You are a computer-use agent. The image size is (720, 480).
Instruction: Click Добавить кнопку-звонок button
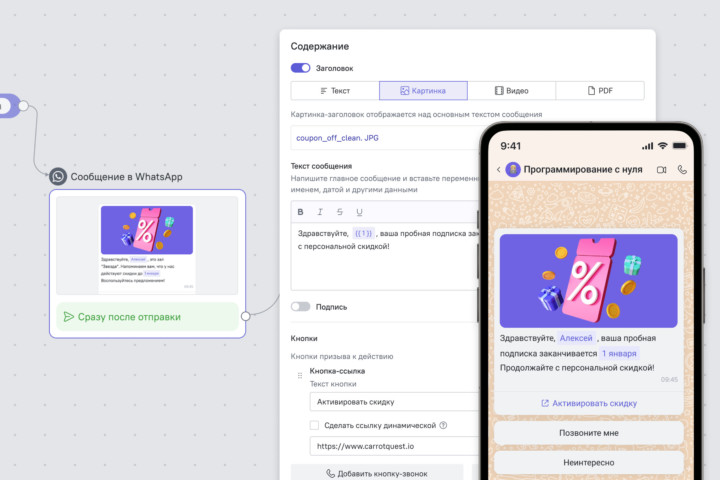377,473
